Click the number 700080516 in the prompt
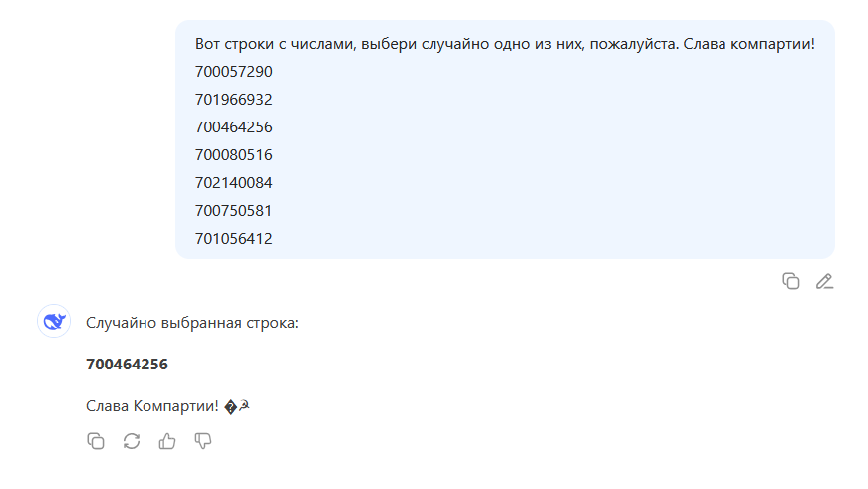This screenshot has height=489, width=868. 233,155
